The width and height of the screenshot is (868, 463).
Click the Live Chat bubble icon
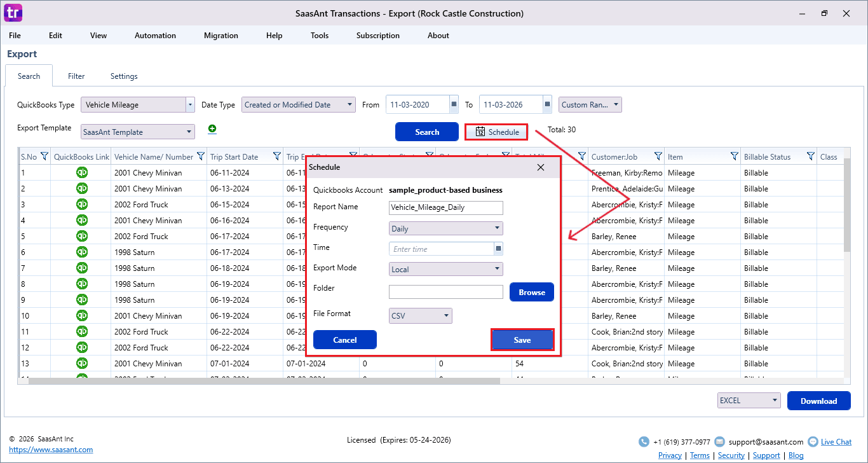(813, 441)
